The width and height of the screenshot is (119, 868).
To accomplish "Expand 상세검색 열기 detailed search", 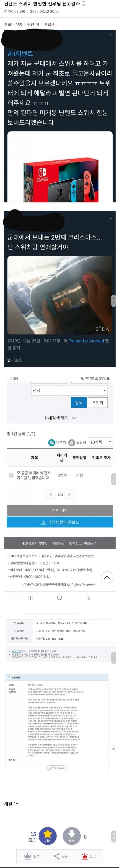I will [60, 418].
